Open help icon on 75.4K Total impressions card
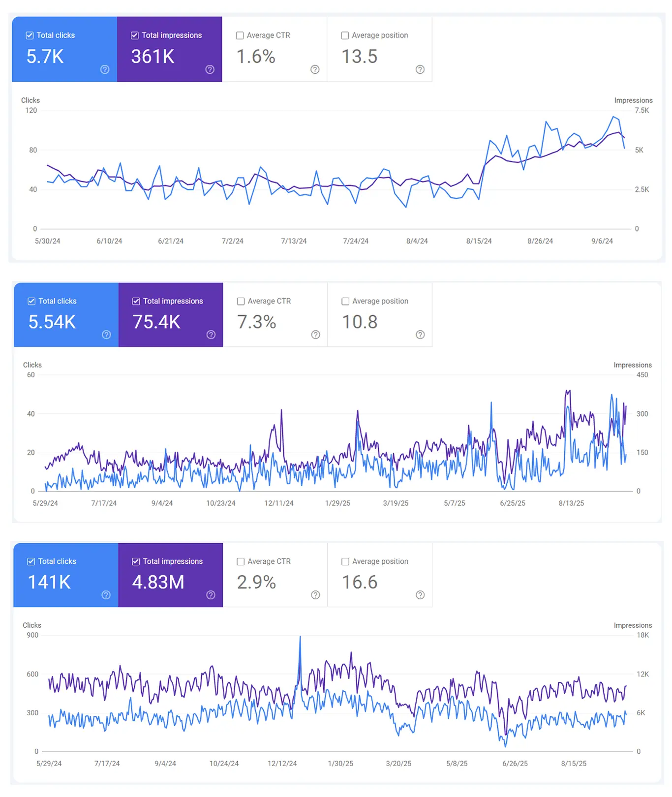The height and width of the screenshot is (797, 672). pyautogui.click(x=211, y=335)
